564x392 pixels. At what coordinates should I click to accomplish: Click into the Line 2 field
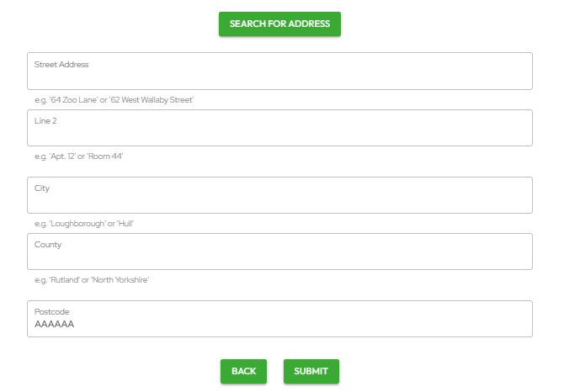[x=279, y=133]
